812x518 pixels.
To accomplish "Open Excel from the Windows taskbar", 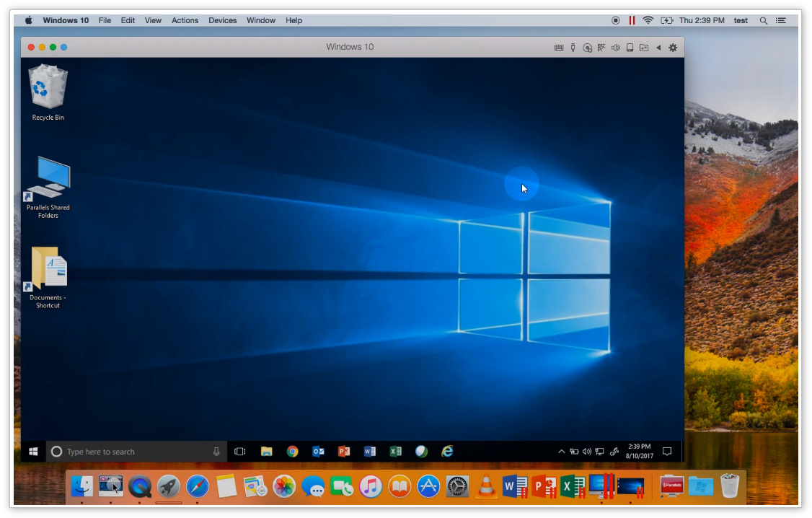I will (x=395, y=452).
